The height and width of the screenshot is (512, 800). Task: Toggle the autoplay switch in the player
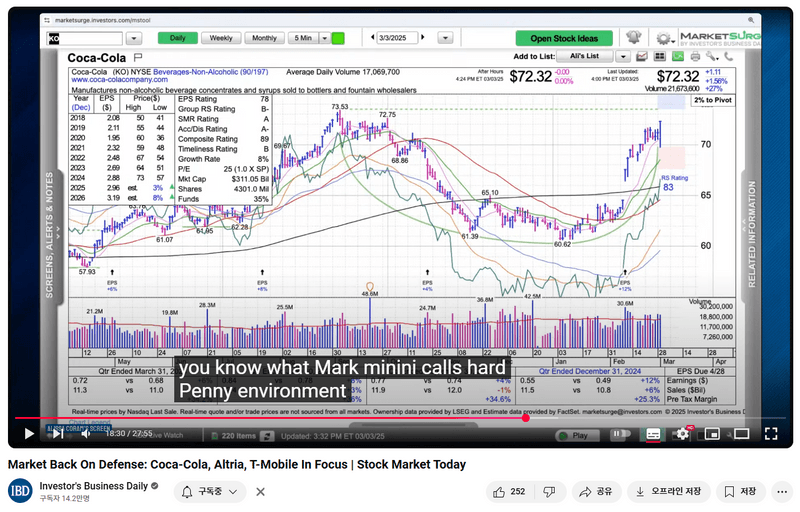pos(620,434)
